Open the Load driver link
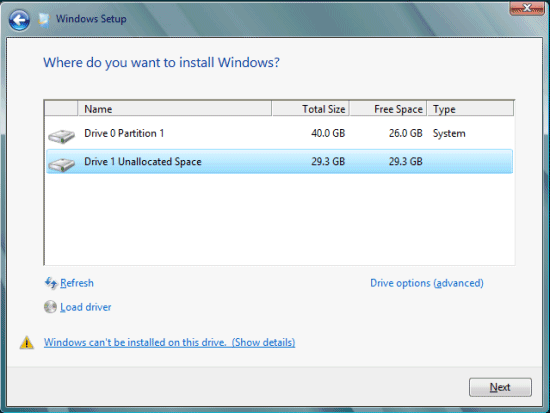 click(86, 307)
